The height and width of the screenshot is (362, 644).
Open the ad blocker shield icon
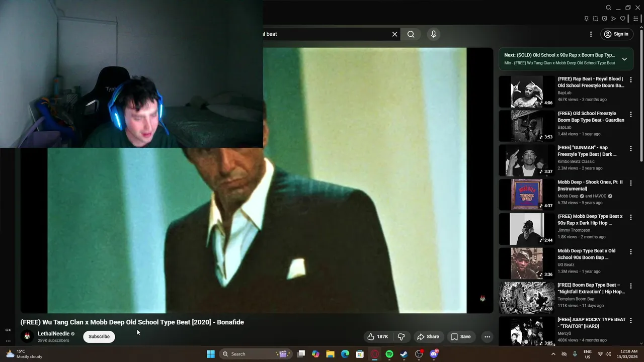click(x=604, y=19)
